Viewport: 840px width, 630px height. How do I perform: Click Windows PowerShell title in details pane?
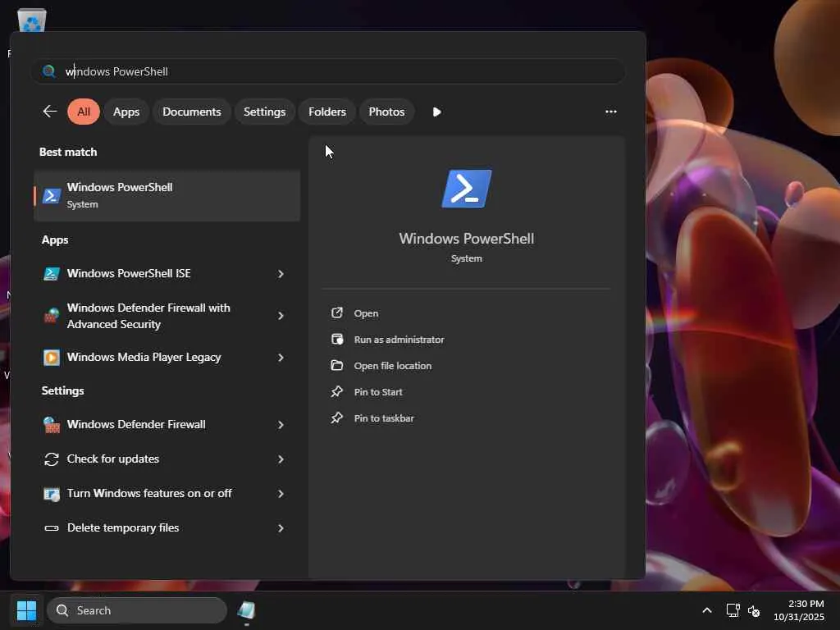coord(466,239)
